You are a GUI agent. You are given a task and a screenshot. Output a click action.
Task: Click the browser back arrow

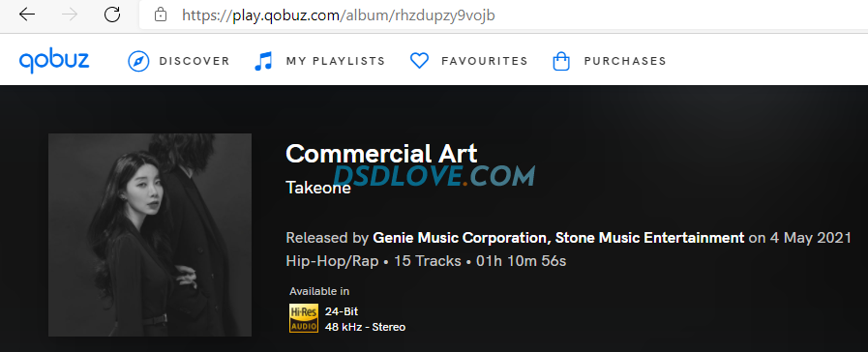[26, 15]
